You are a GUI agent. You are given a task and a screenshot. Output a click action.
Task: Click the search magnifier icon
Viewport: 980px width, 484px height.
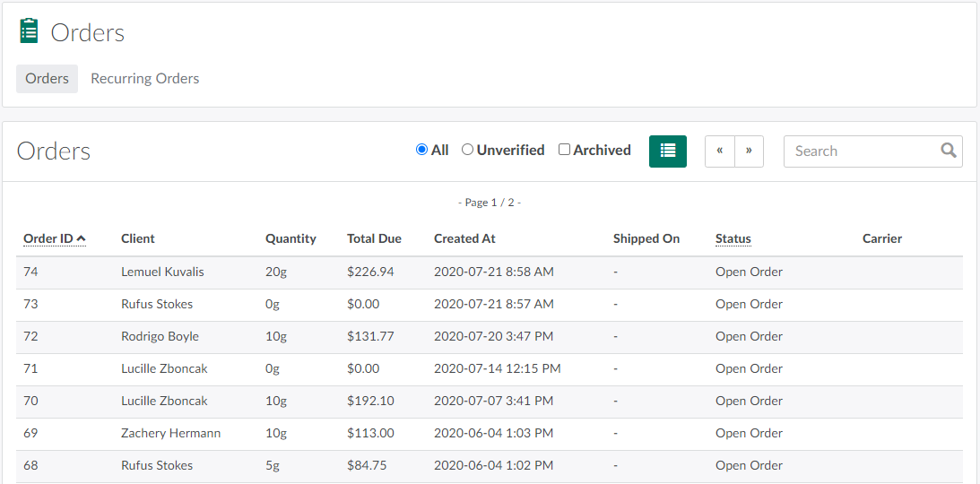coord(948,151)
